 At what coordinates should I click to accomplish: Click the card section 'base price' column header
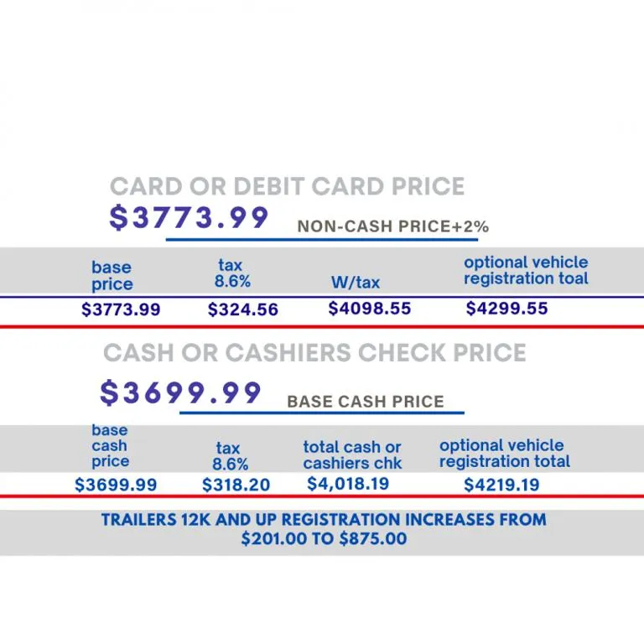point(112,275)
